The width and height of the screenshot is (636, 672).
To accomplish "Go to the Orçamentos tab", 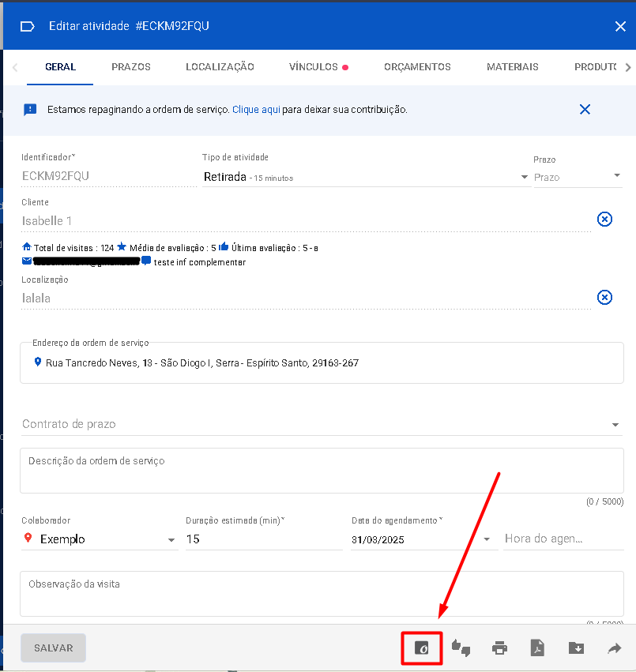I will 417,67.
